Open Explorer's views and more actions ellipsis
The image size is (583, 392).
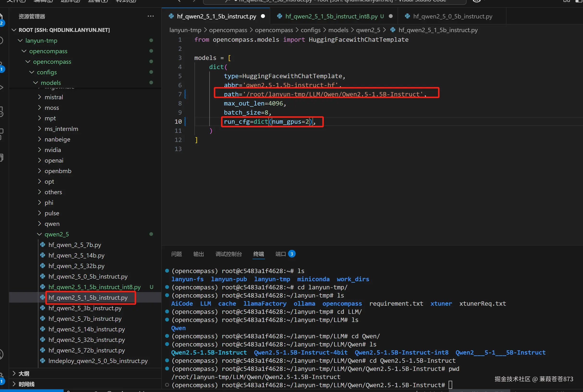point(151,16)
